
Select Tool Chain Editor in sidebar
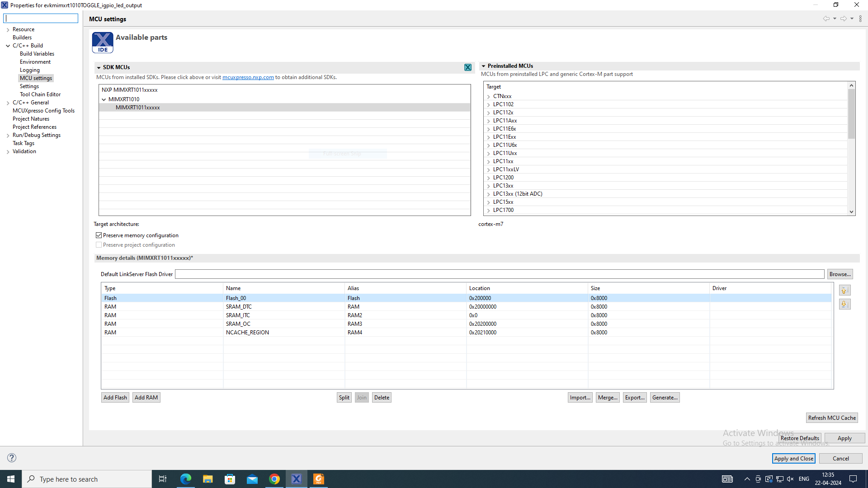click(40, 94)
